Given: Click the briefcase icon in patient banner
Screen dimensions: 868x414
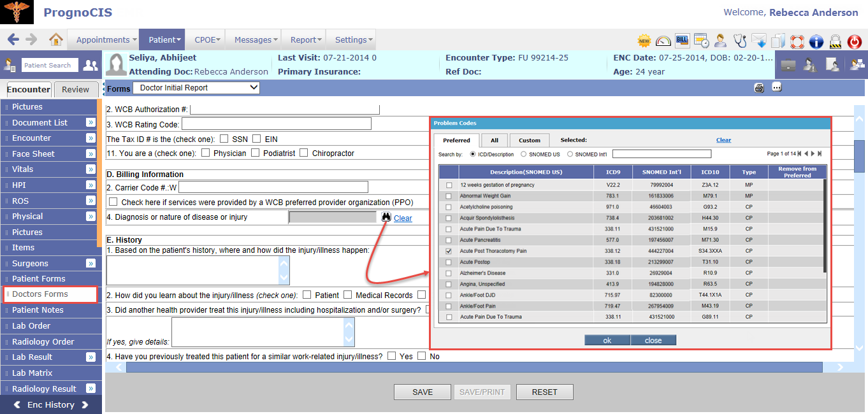Looking at the screenshot, I should (788, 65).
